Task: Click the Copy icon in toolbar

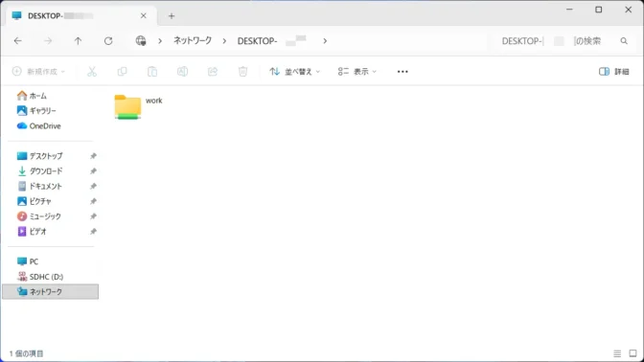Action: click(x=122, y=72)
